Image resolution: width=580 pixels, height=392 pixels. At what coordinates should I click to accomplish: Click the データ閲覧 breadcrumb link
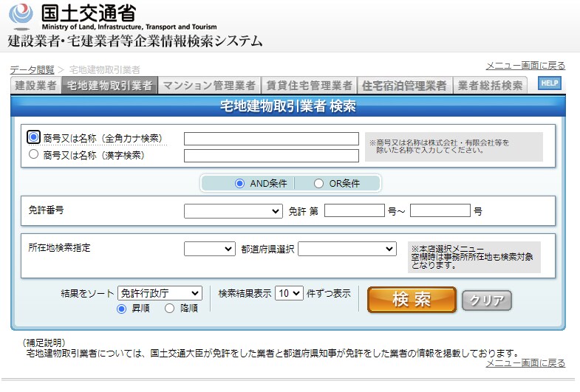tap(32, 69)
